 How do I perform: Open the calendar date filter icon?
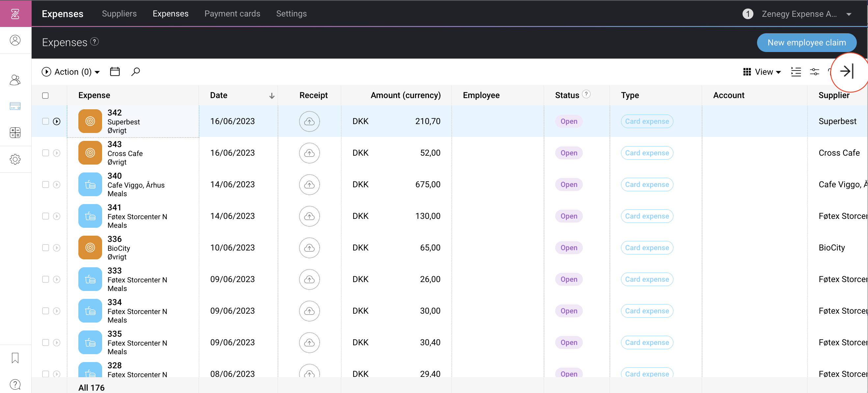click(115, 72)
